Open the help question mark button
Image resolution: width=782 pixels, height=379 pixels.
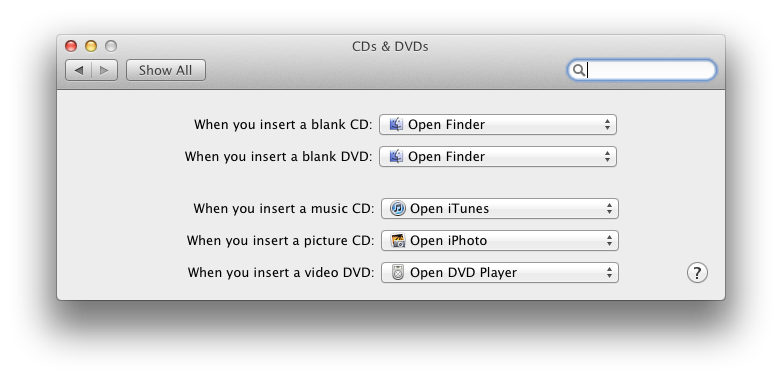[x=697, y=273]
